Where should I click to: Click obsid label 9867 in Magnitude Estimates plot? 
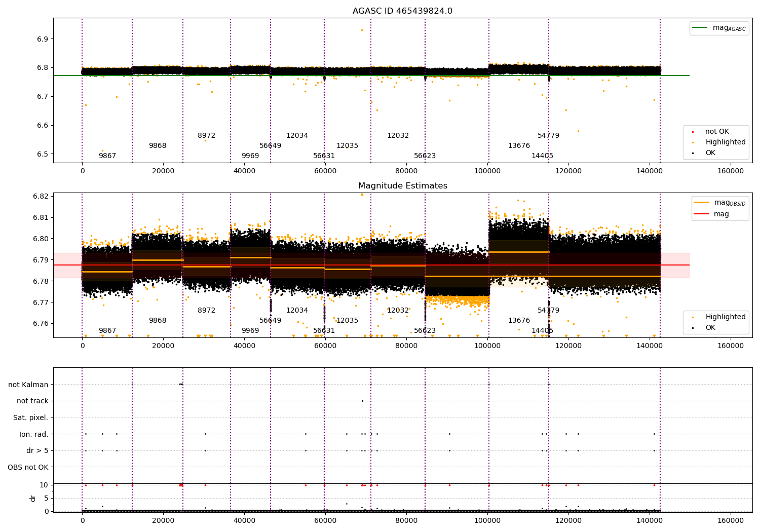[107, 331]
